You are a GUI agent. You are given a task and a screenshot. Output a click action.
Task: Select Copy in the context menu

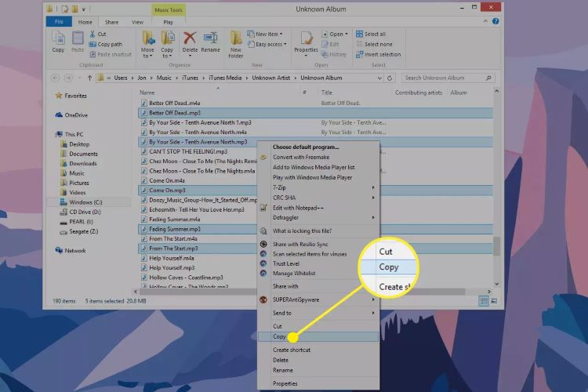tap(280, 336)
